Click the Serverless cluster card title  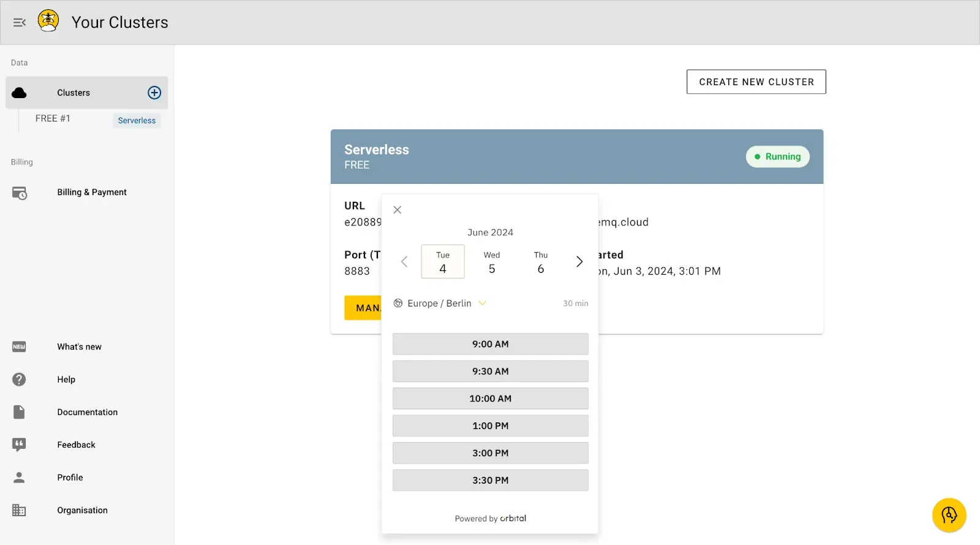point(377,150)
